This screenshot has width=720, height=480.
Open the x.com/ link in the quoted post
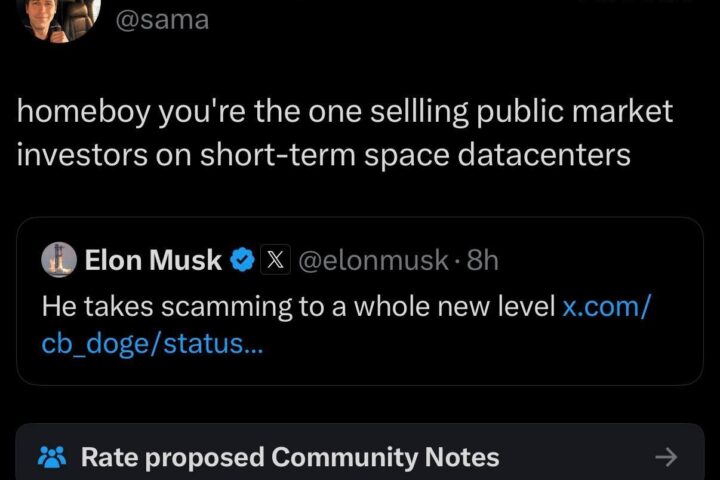(607, 306)
